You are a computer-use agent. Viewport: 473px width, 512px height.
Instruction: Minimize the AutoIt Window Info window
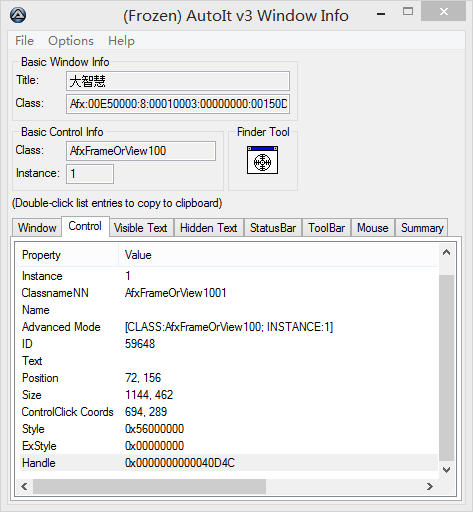point(381,14)
